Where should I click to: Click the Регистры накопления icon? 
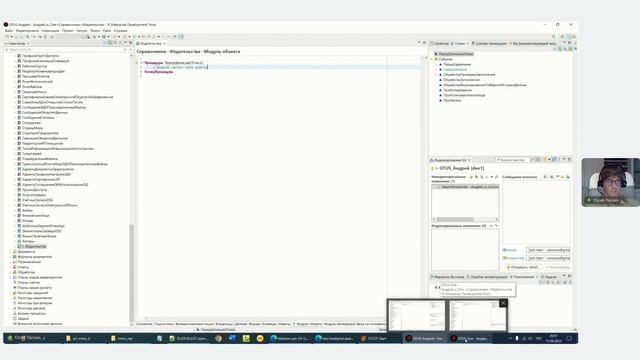pyautogui.click(x=15, y=298)
